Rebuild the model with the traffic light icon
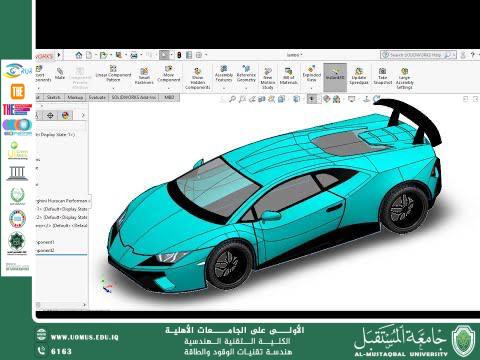Screen dimensions: 480x360 click(179, 55)
